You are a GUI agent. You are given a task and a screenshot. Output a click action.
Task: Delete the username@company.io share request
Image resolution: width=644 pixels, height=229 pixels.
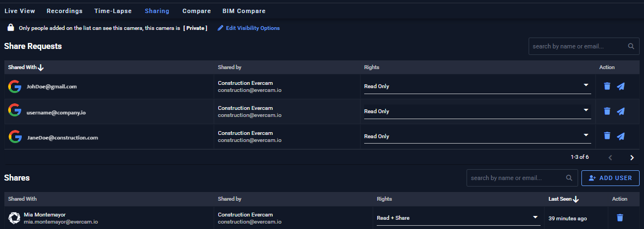(607, 111)
